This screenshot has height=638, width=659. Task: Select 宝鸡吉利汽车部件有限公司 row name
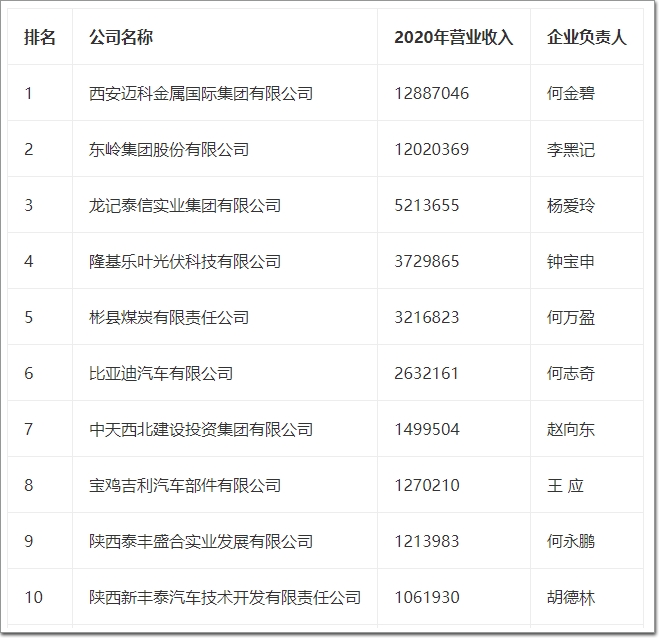click(185, 485)
